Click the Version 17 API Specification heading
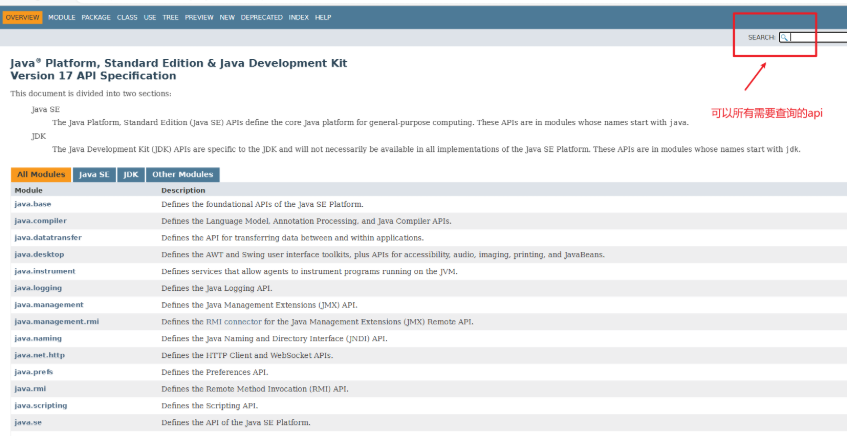This screenshot has width=847, height=436. (93, 76)
